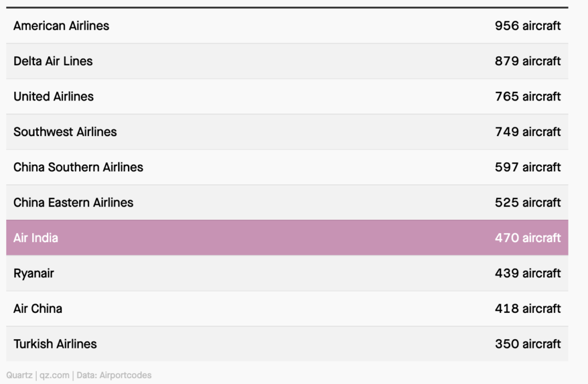Select China Southern Airlines name
588x384 pixels.
[78, 167]
